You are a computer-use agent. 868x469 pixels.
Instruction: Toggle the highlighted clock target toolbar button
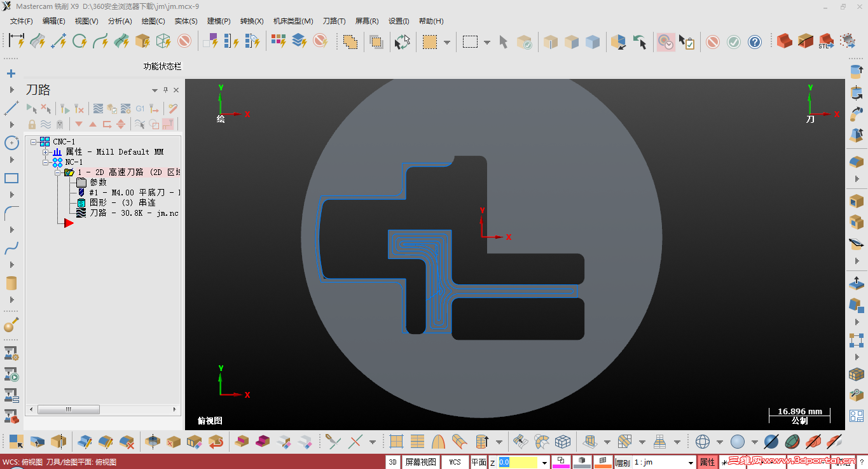click(666, 42)
